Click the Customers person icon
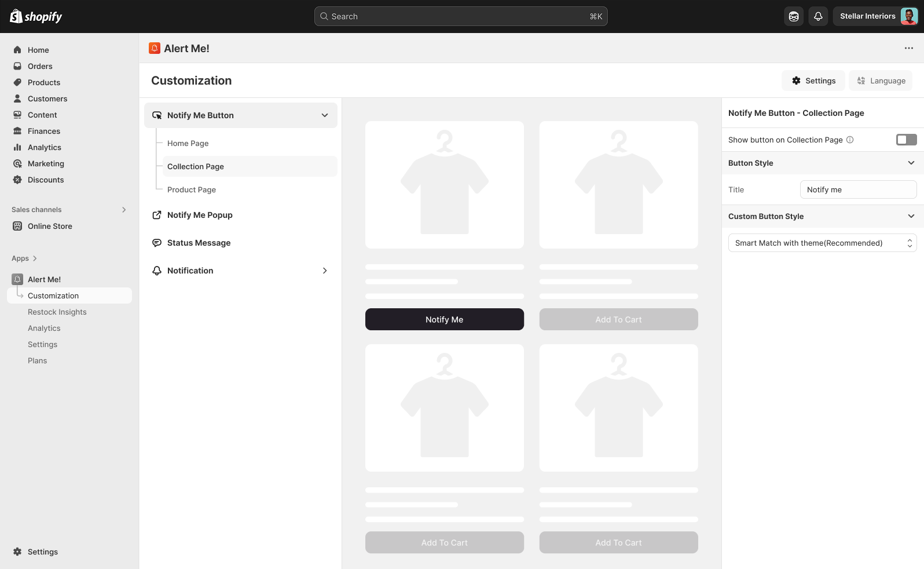The image size is (924, 569). [x=17, y=99]
